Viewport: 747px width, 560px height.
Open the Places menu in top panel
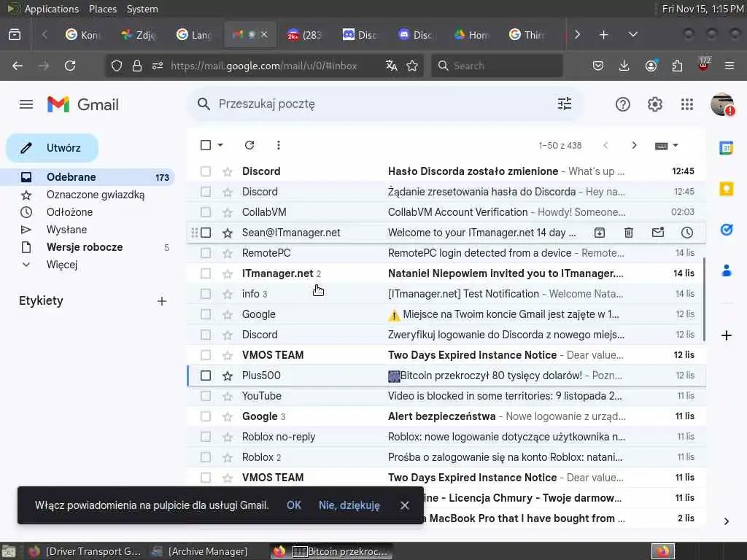click(102, 9)
